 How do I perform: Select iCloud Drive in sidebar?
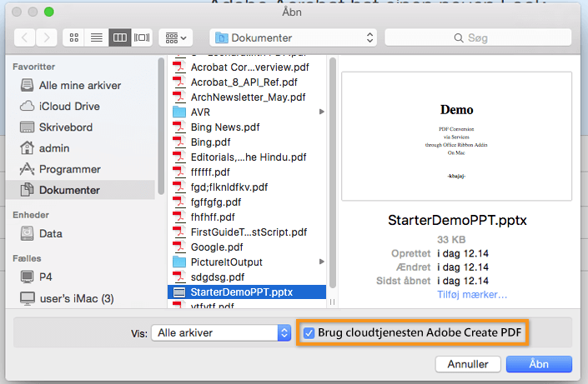coord(80,107)
